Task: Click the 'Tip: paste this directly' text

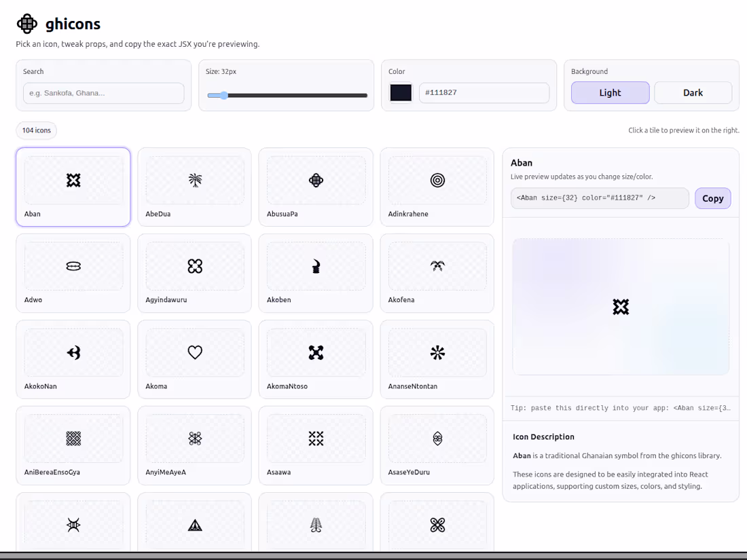Action: 620,408
